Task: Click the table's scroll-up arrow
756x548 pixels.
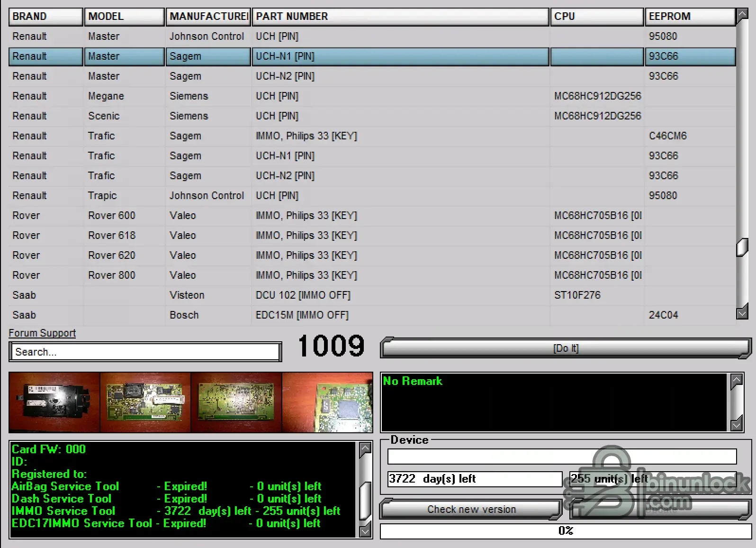Action: (x=742, y=16)
